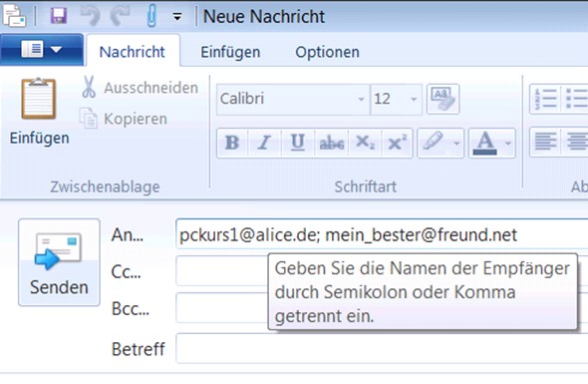588x384 pixels.
Task: Clear formatting using the eraser icon
Action: coord(442,99)
